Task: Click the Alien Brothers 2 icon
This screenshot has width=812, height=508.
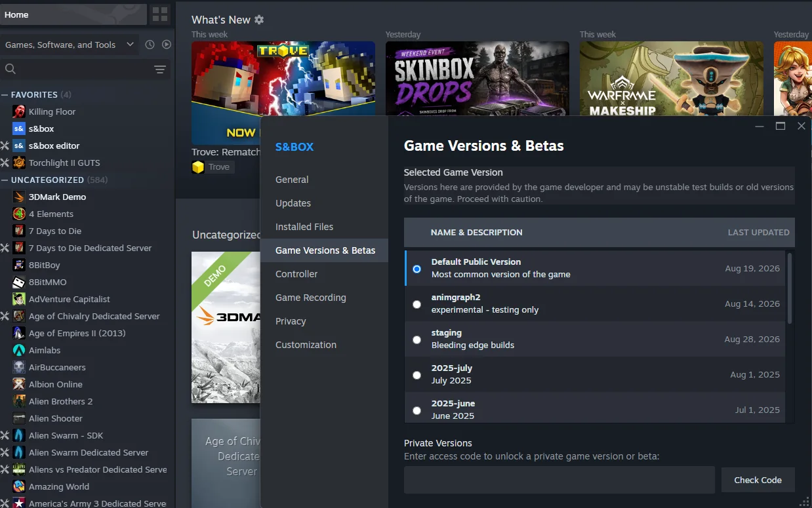Action: (19, 401)
